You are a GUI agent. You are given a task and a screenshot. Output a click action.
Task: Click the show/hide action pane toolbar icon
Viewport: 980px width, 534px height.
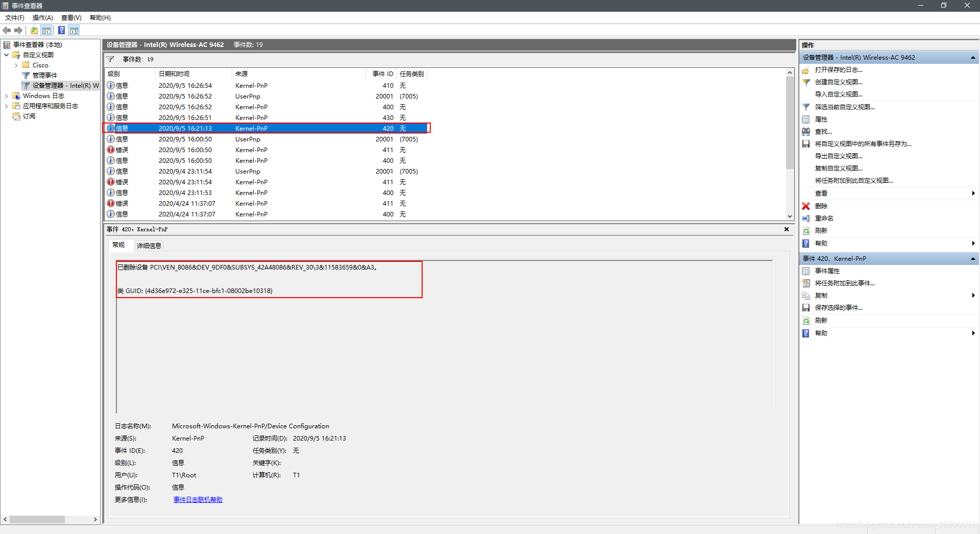pos(74,30)
